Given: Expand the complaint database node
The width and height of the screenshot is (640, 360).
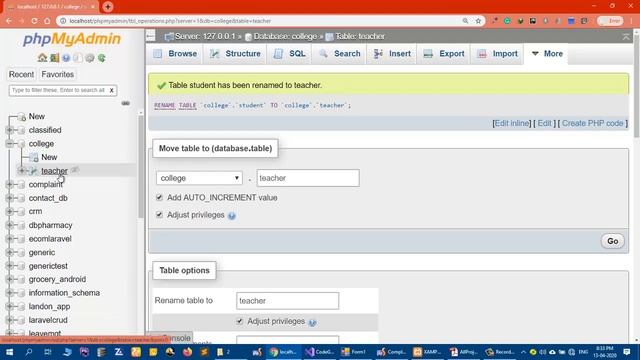Looking at the screenshot, I should click(9, 184).
